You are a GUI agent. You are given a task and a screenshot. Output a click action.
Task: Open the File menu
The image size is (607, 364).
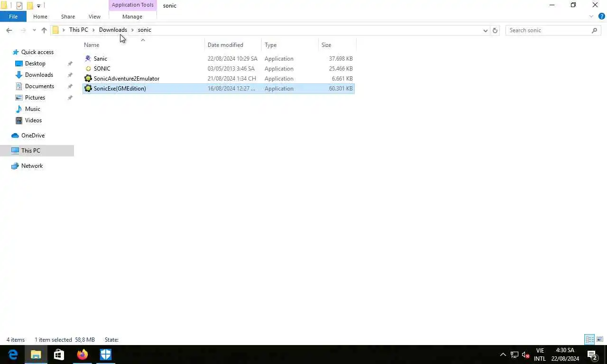13,17
